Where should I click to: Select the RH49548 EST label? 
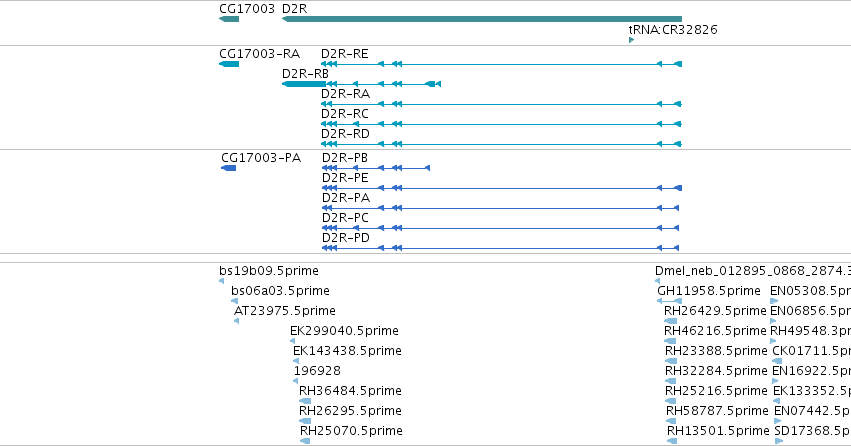(x=810, y=331)
